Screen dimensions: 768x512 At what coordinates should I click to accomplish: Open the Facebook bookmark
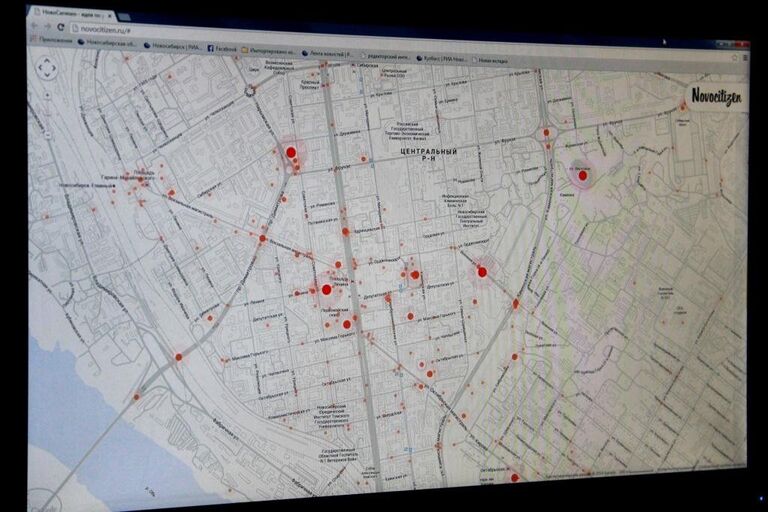click(x=222, y=48)
